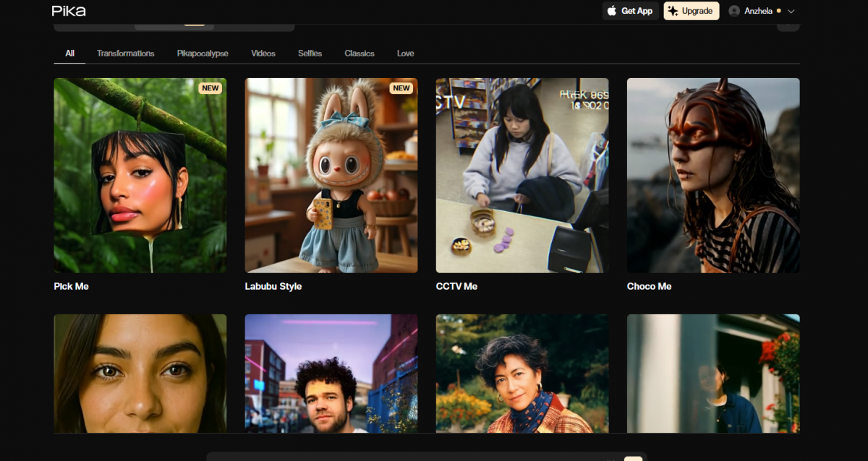Select the Choco Me template thumbnail

pos(713,175)
